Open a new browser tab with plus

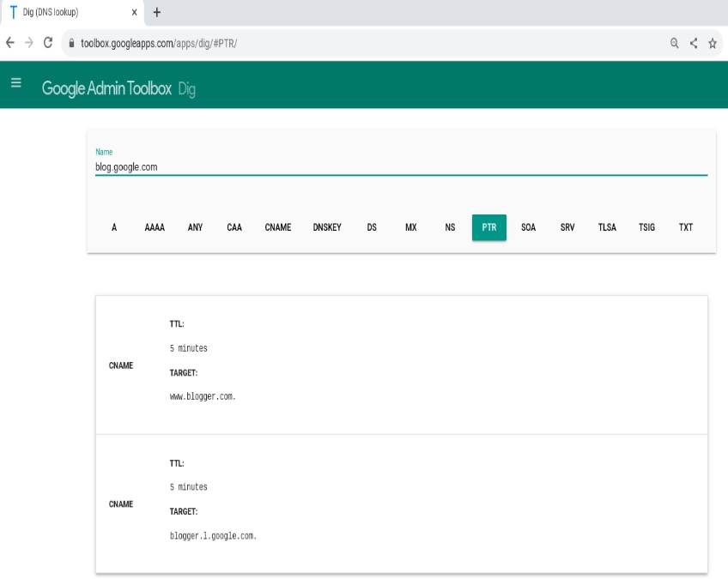coord(157,13)
